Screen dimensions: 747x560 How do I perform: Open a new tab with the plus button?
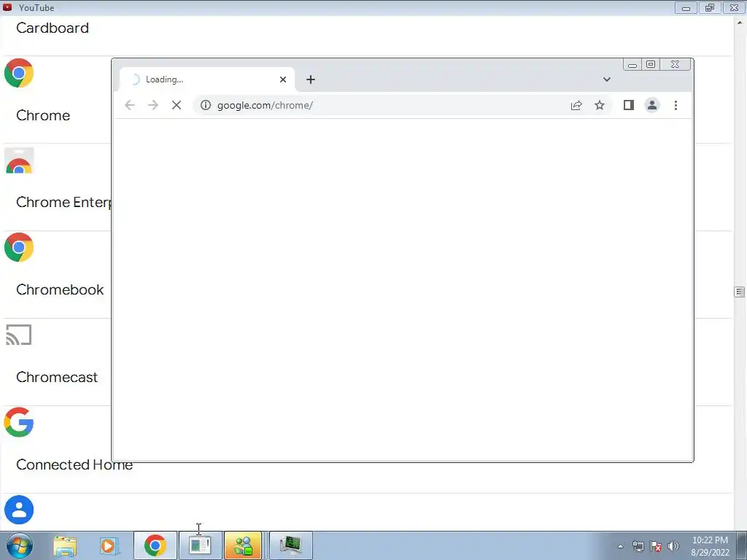click(x=311, y=79)
